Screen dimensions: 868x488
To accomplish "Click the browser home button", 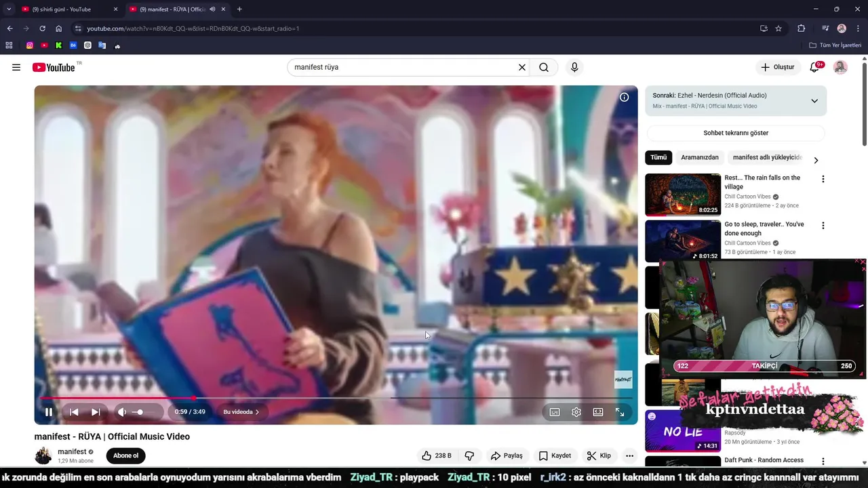I will pyautogui.click(x=59, y=28).
